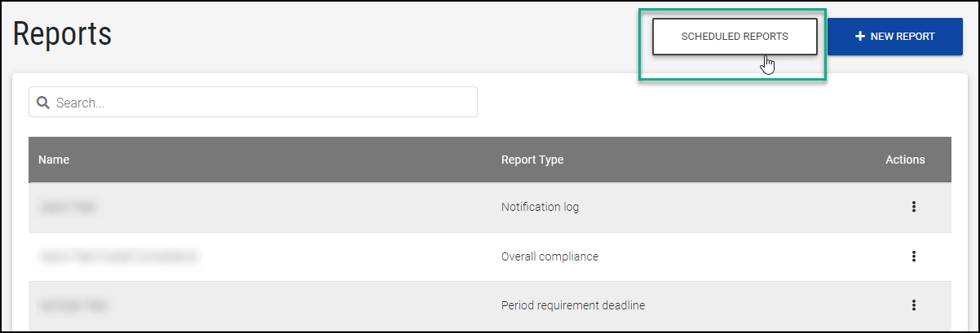
Task: Open actions menu for Notification log report
Action: coord(913,208)
